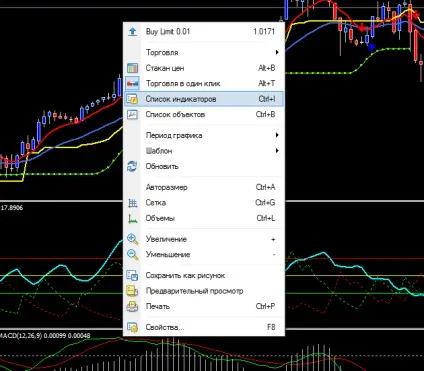Click the grid icon beside Сетка

pyautogui.click(x=132, y=203)
